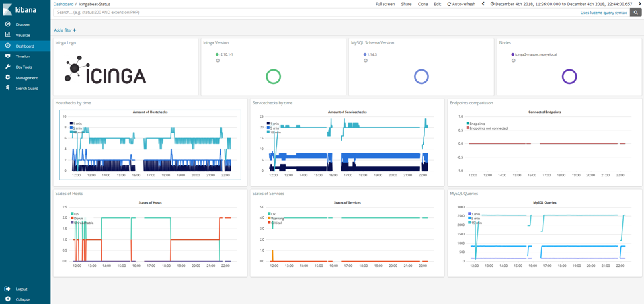Open Discover compass icon
This screenshot has height=304, width=644.
click(x=7, y=24)
